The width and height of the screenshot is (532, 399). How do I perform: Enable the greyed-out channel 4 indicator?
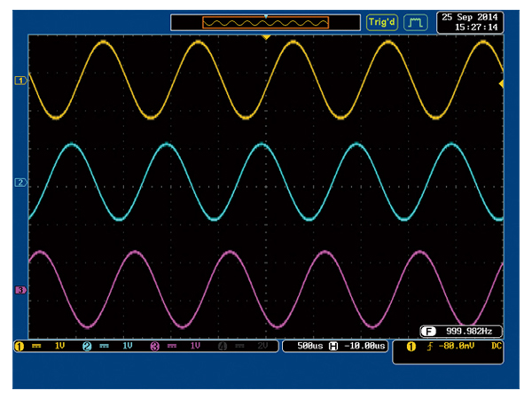pyautogui.click(x=223, y=346)
